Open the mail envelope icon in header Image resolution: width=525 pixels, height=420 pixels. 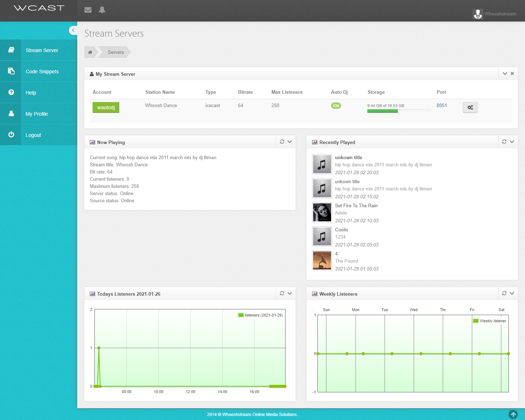click(x=88, y=10)
